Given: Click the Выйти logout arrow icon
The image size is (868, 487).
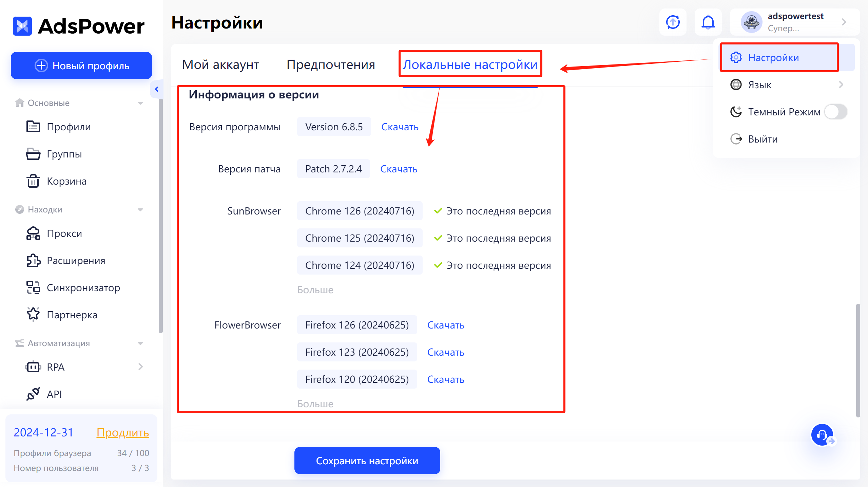Looking at the screenshot, I should [736, 139].
